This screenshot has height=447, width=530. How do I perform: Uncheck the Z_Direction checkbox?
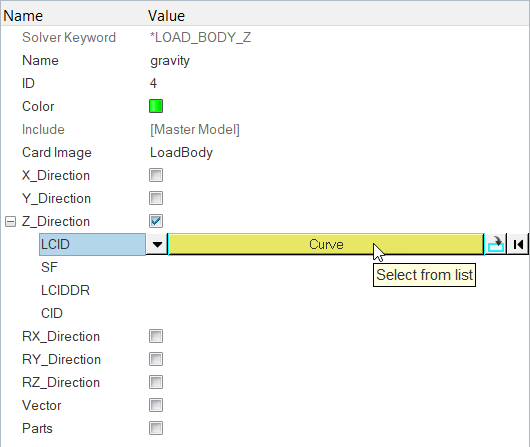click(156, 221)
